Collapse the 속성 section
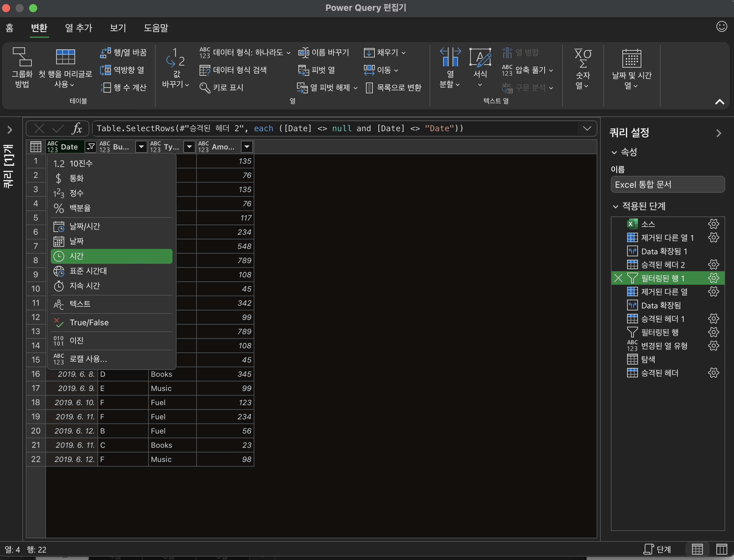The width and height of the screenshot is (734, 560). point(614,153)
